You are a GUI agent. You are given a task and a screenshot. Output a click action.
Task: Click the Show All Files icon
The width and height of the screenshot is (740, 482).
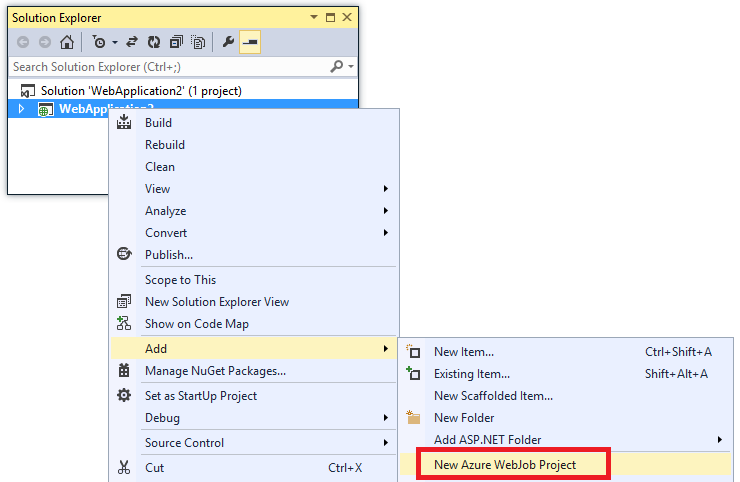(198, 42)
